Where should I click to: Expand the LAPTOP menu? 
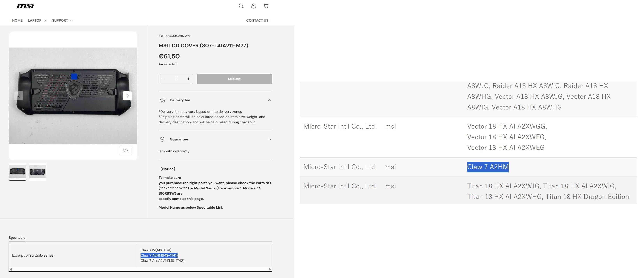[x=37, y=20]
